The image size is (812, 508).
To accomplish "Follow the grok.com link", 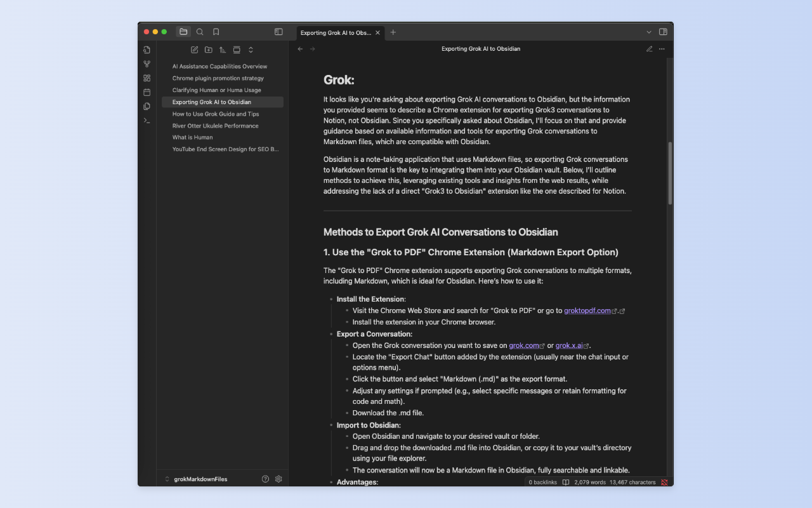I will (x=524, y=345).
